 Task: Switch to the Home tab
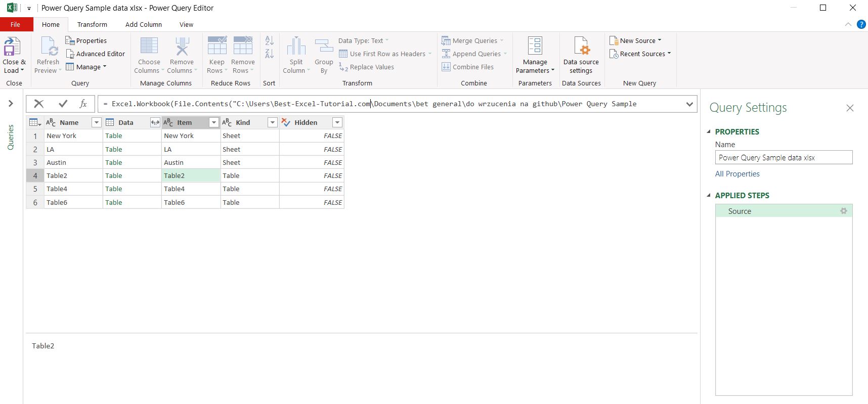tap(51, 24)
